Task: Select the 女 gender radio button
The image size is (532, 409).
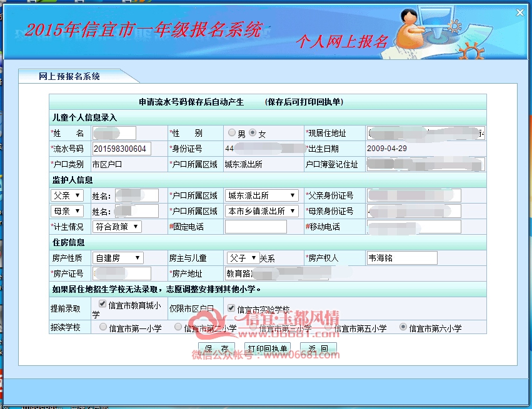Action: 253,132
